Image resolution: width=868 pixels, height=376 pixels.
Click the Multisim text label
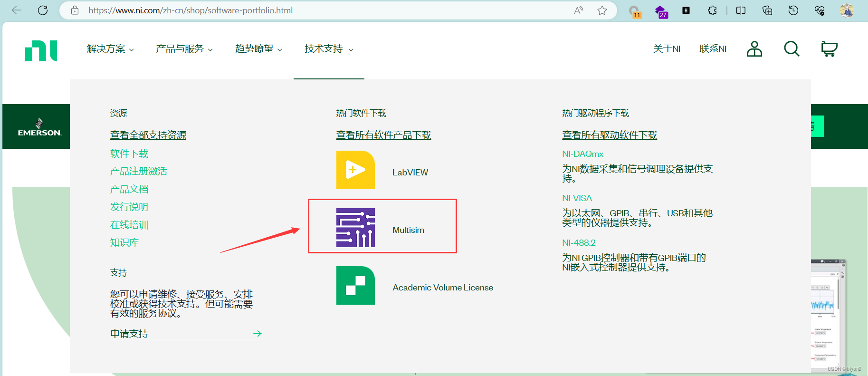[408, 230]
